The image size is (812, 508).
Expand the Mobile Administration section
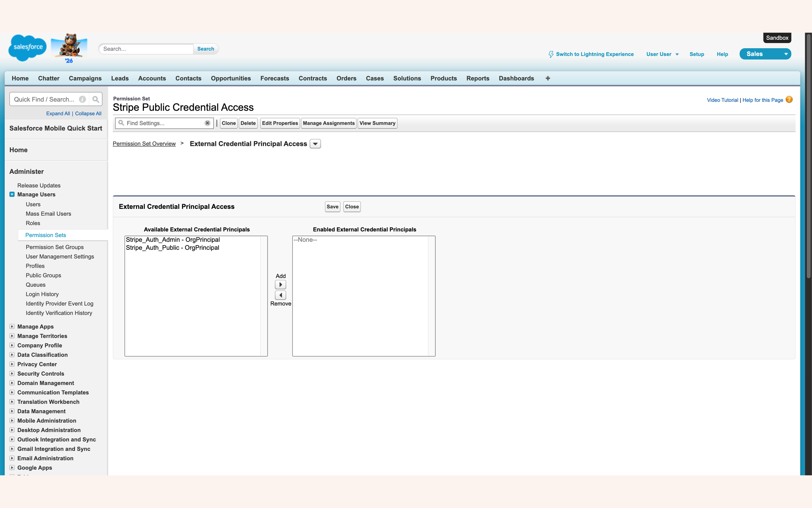coord(12,421)
